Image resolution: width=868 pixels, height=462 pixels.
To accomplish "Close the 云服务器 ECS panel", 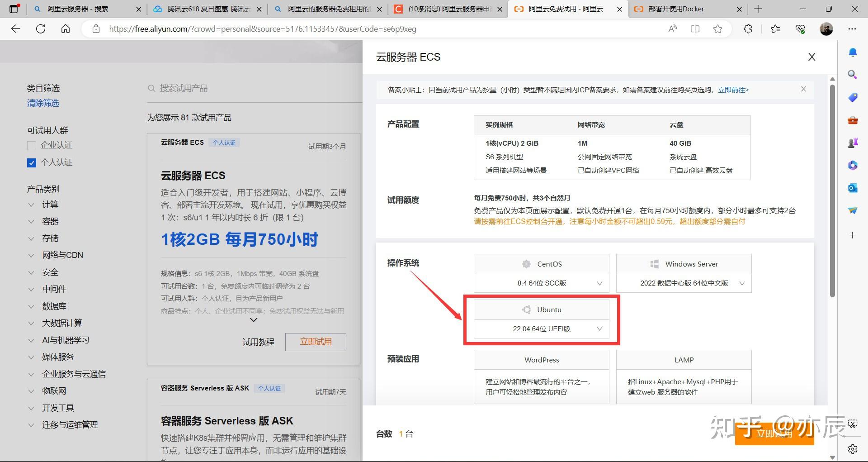I will coord(812,57).
